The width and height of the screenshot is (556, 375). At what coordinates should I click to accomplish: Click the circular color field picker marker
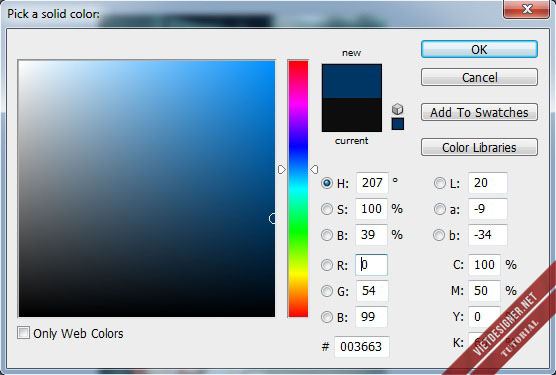point(272,219)
